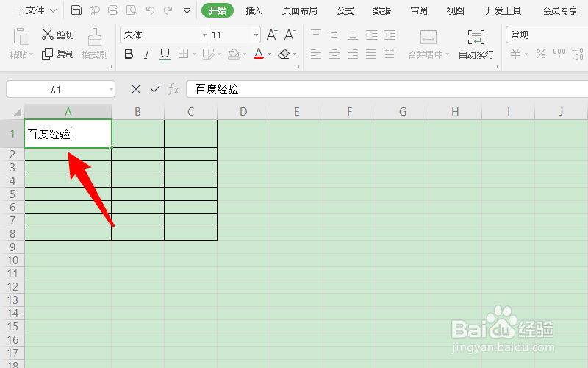Open the 开发工具 tab

point(503,11)
